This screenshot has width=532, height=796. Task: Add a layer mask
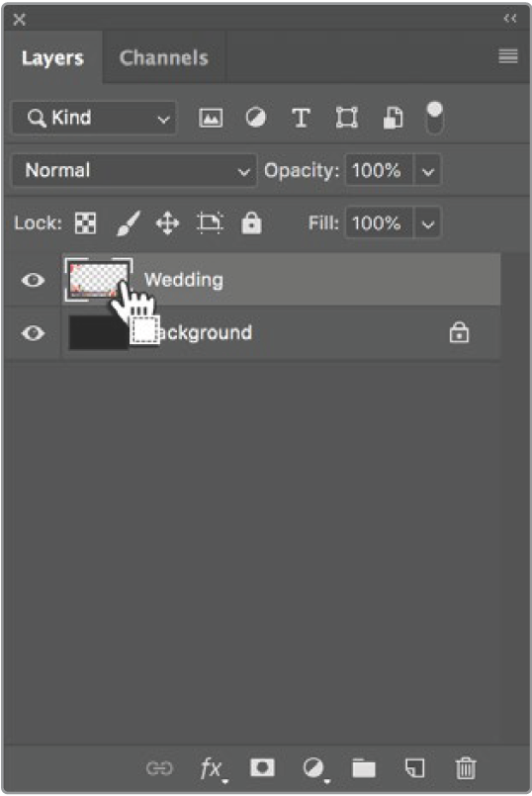pos(262,767)
